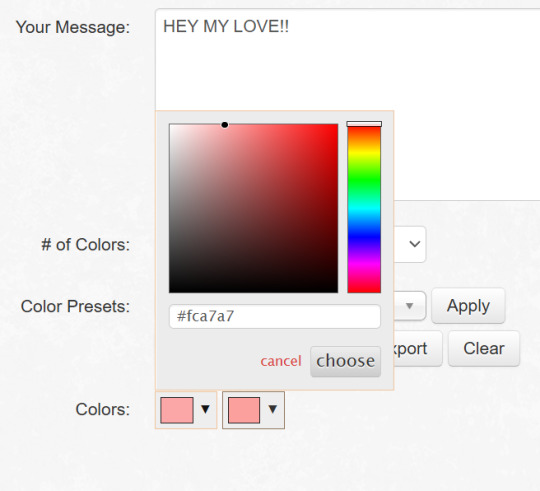This screenshot has height=491, width=540.
Task: Edit the hex value field #fca7a7
Action: coord(275,316)
